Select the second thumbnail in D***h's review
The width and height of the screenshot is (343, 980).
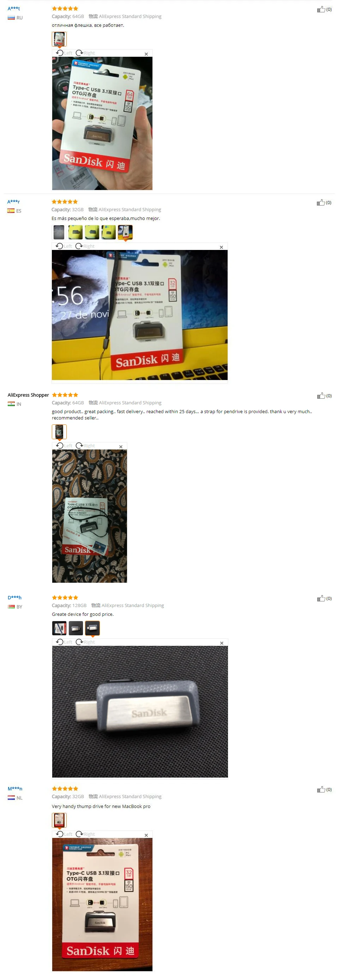click(76, 628)
